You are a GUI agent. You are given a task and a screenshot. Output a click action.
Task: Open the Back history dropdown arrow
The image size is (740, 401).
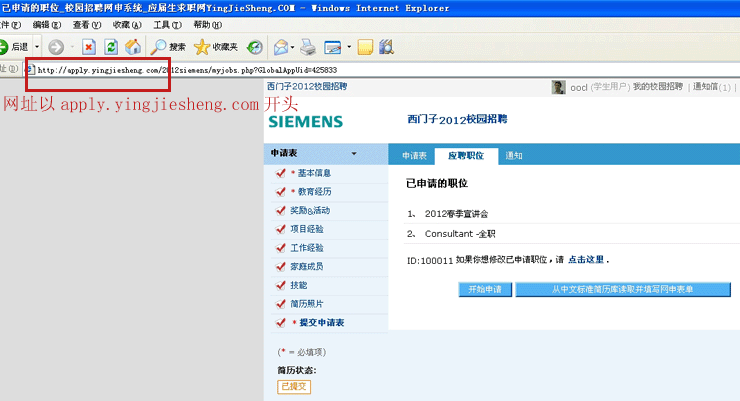37,47
